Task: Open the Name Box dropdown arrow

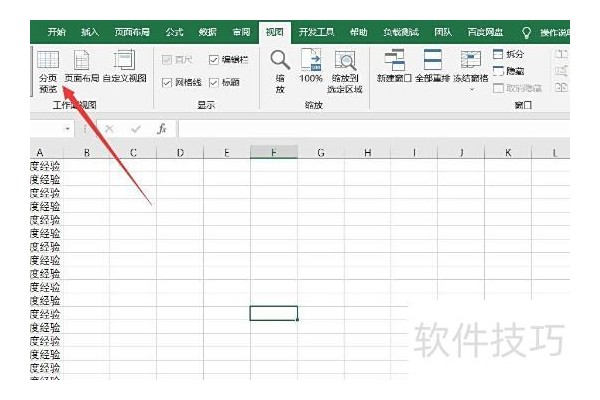Action: pos(68,129)
